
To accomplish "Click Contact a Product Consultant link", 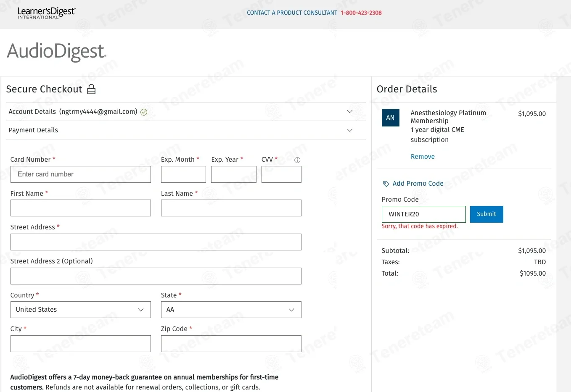I will point(292,13).
